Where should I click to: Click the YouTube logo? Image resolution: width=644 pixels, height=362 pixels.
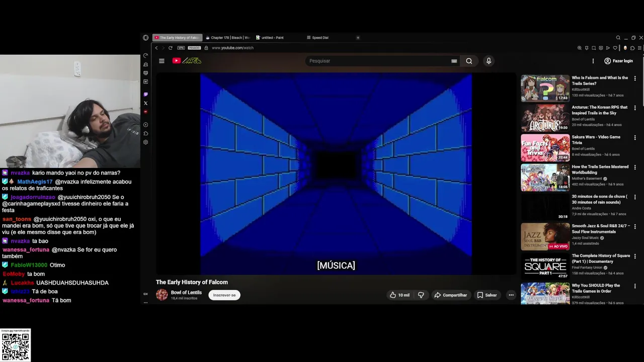tap(187, 61)
